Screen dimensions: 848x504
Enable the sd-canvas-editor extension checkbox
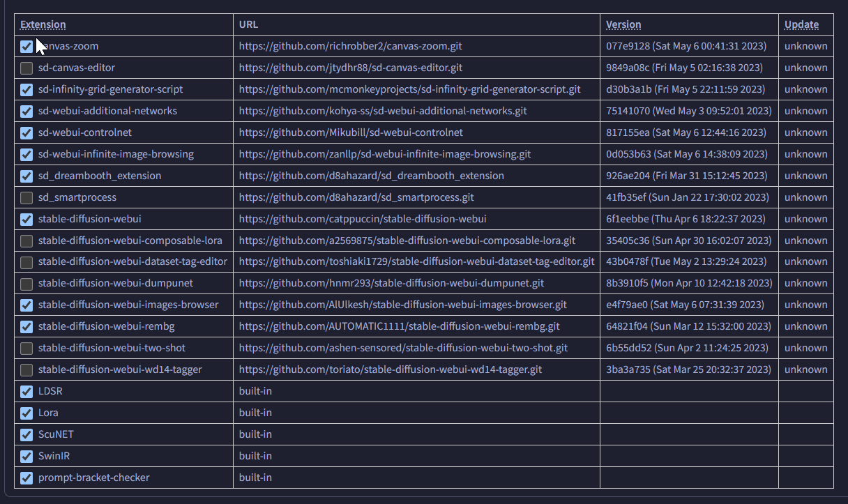click(26, 68)
